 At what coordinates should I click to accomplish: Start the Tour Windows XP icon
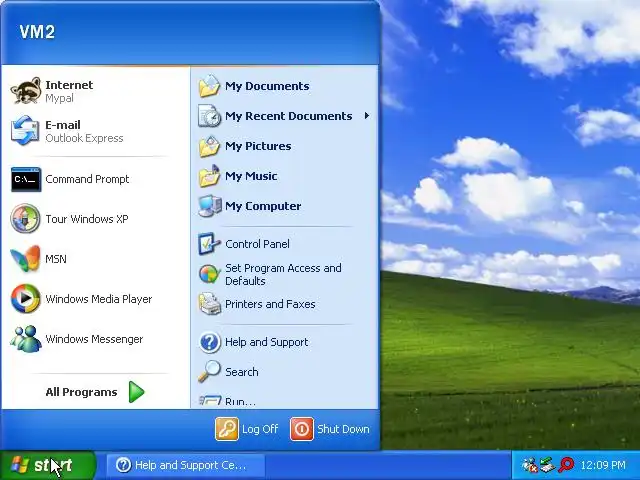[25, 219]
